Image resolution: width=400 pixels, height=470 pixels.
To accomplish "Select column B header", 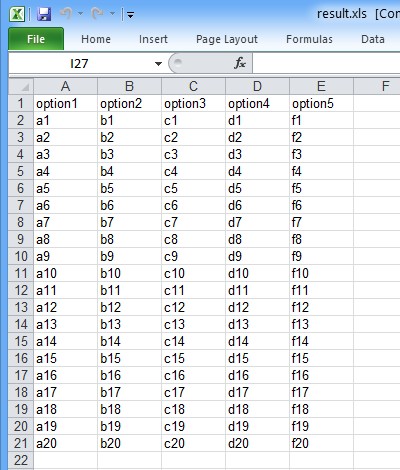I will (x=129, y=86).
